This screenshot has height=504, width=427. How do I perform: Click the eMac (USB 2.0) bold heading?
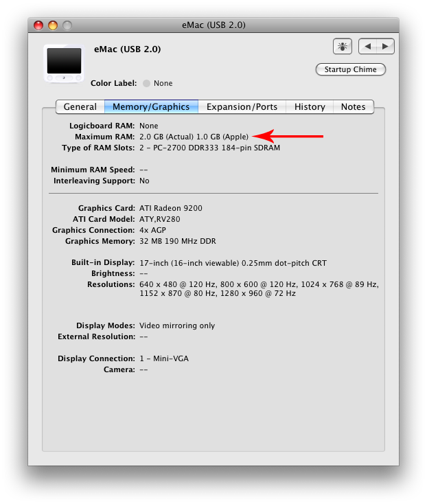point(127,49)
